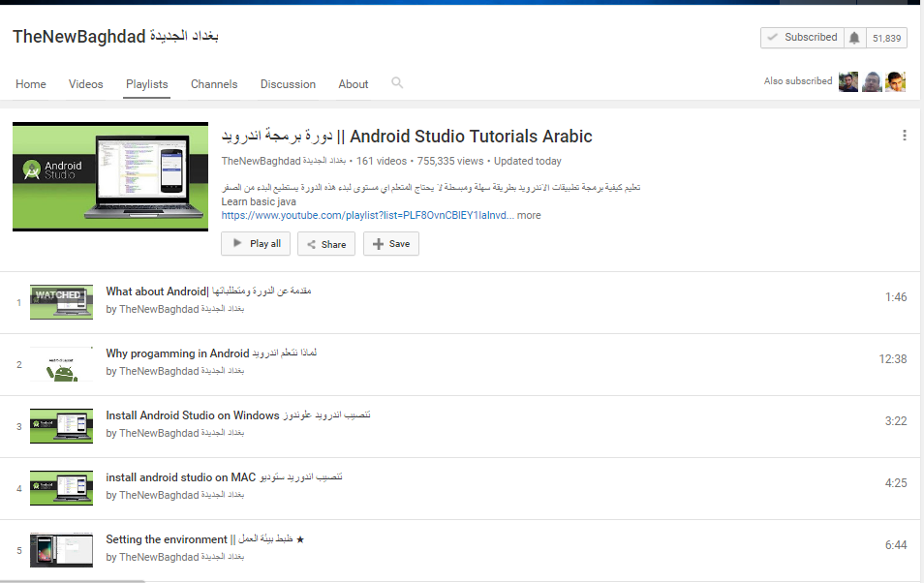Click the 755,335 views text
This screenshot has width=924, height=583.
(450, 161)
